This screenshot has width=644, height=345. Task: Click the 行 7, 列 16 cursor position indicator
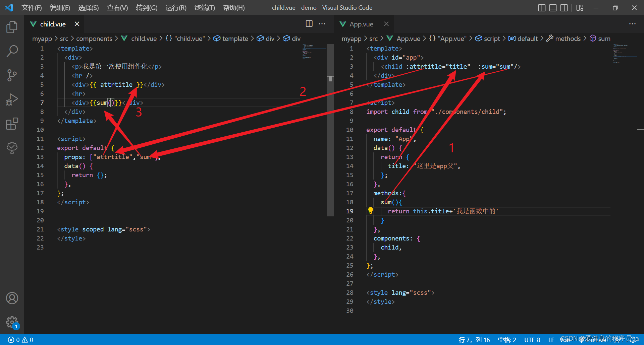474,340
